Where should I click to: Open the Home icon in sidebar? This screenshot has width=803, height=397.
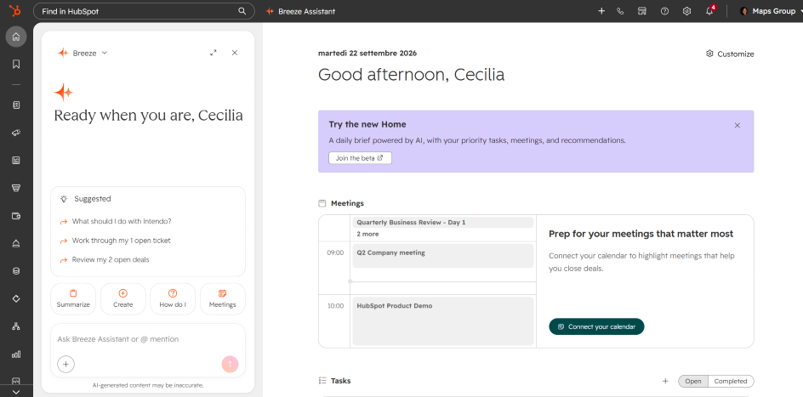pyautogui.click(x=16, y=37)
